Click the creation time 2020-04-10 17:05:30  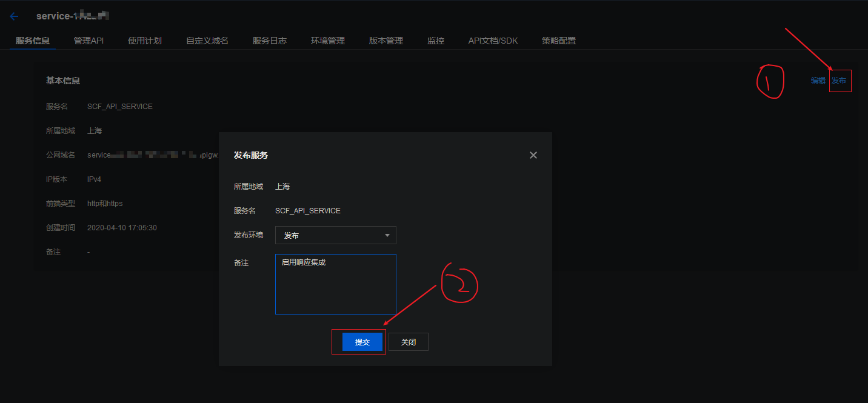point(122,228)
